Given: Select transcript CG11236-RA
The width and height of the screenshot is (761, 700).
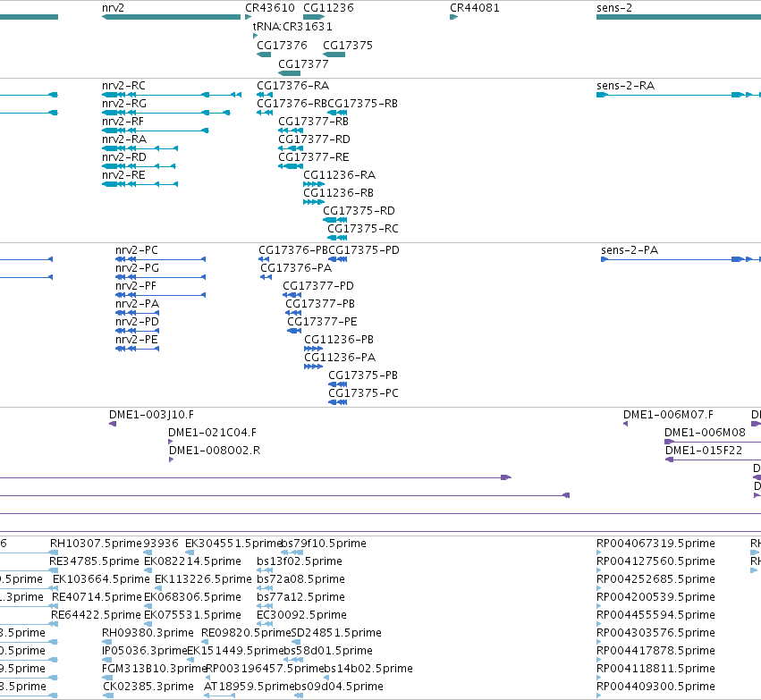Looking at the screenshot, I should pyautogui.click(x=339, y=175).
